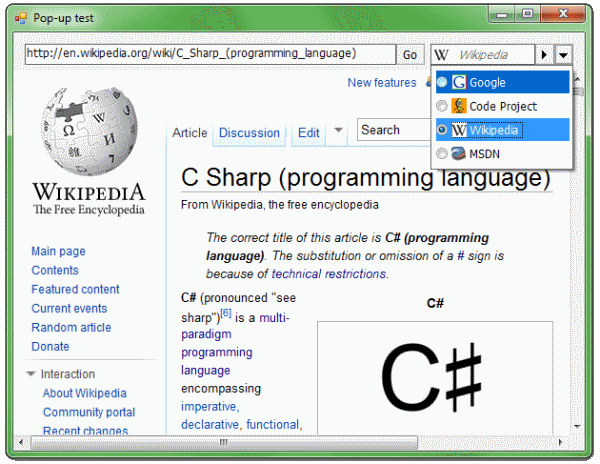Image resolution: width=600 pixels, height=464 pixels.
Task: Click the horizontal scrollbar thumb
Action: 224,442
